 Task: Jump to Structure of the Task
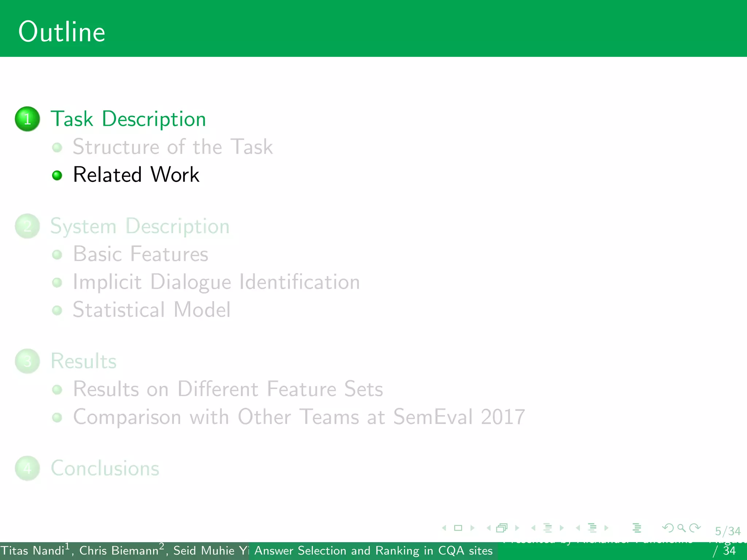[173, 147]
